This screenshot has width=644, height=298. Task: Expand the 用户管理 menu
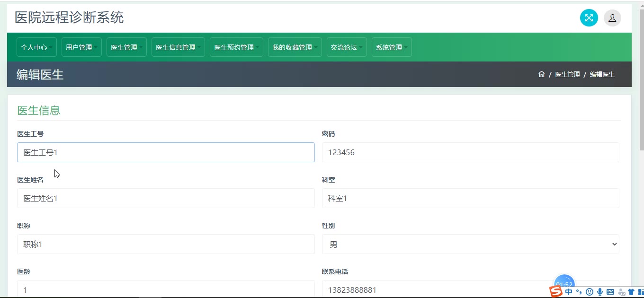(x=81, y=47)
